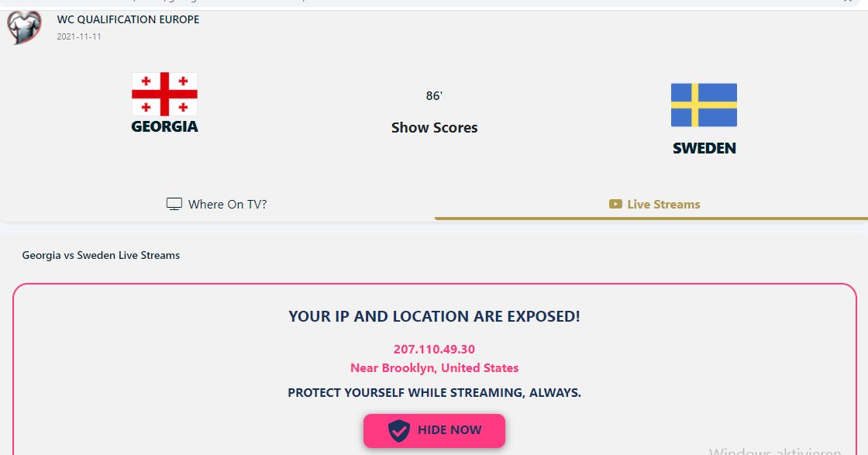Click the Georgia vs Sweden Live Streams heading
Screen dimensions: 868x455
click(101, 255)
